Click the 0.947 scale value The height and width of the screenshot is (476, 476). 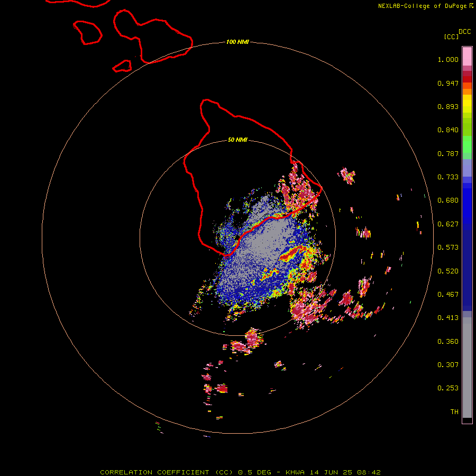(448, 83)
